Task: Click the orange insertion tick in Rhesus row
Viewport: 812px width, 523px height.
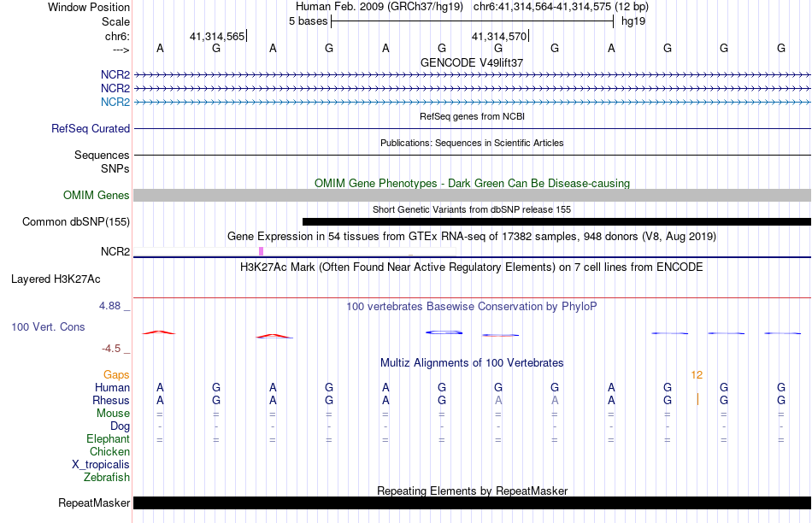Action: 697,399
